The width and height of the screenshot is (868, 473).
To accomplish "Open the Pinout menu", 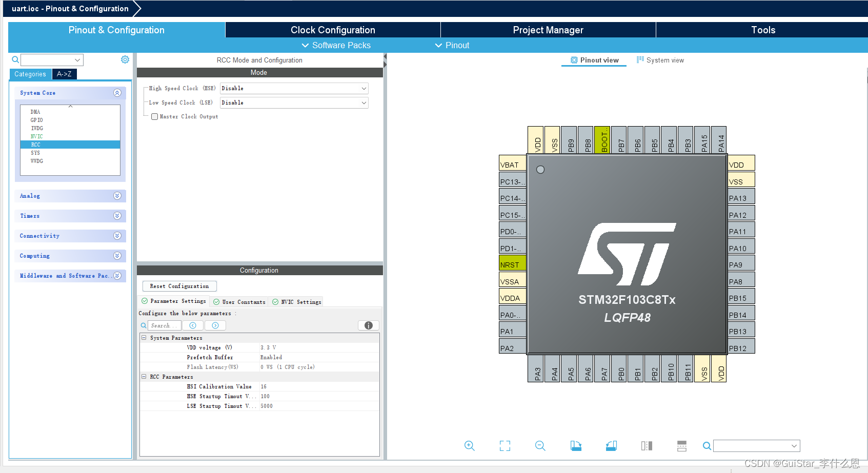I will pos(452,45).
